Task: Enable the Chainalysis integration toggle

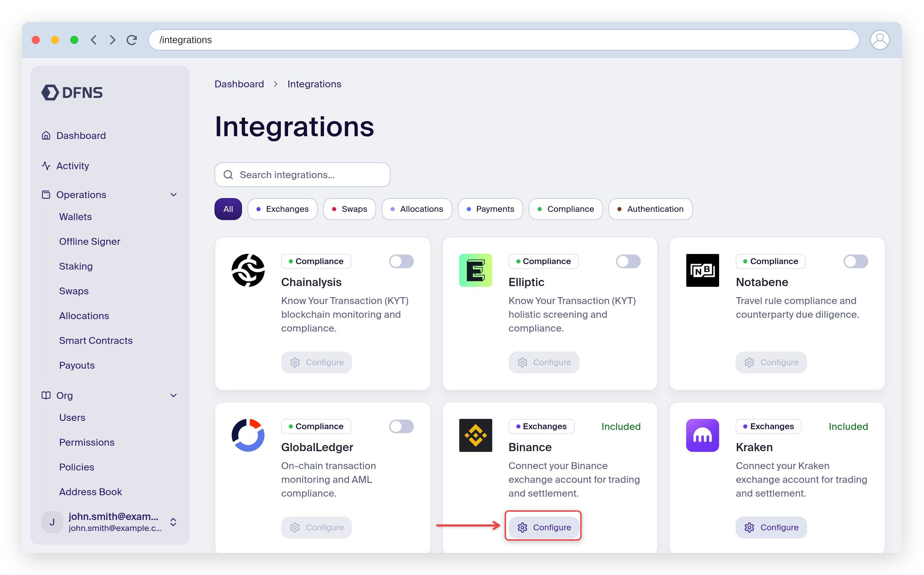Action: pyautogui.click(x=401, y=261)
